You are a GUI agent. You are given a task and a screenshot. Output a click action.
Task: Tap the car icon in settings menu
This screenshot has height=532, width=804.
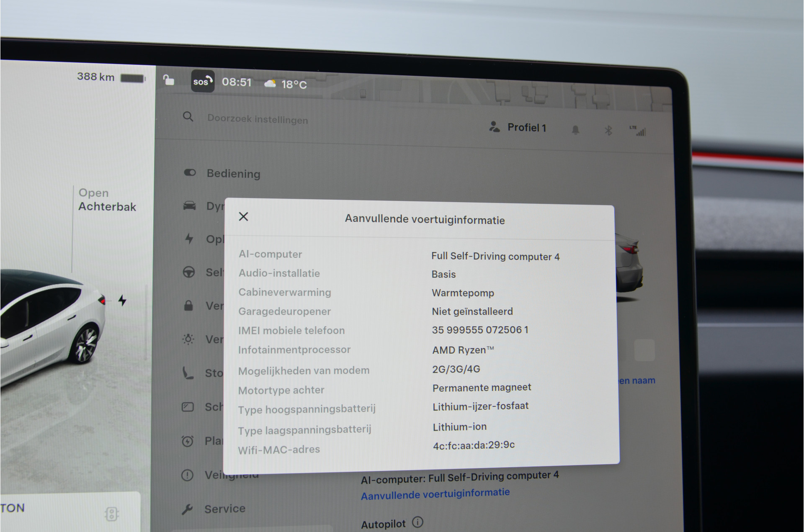coord(189,206)
